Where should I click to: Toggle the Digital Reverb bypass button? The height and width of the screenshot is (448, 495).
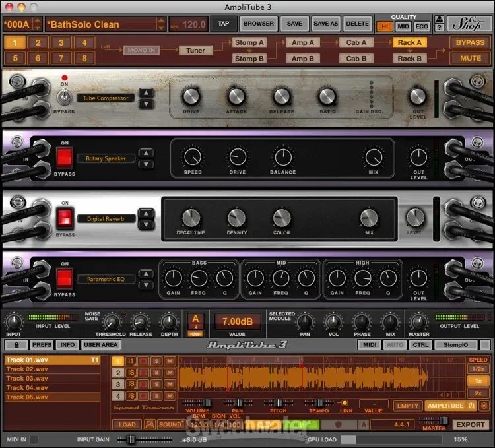[65, 218]
